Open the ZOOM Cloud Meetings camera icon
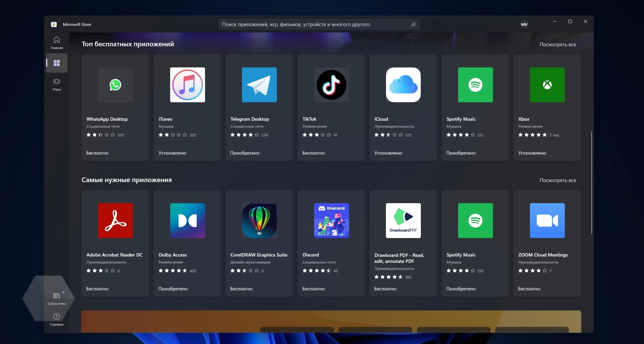644x344 pixels. click(x=547, y=221)
